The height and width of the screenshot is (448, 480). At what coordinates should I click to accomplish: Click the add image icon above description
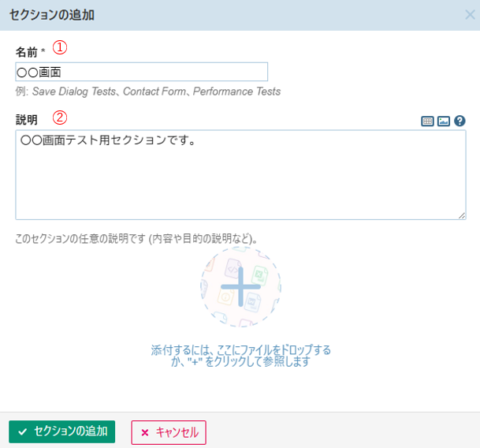coord(444,121)
